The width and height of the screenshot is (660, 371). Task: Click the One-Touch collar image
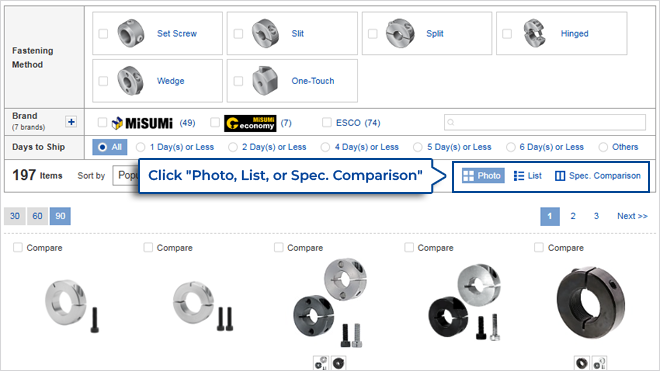pos(265,80)
